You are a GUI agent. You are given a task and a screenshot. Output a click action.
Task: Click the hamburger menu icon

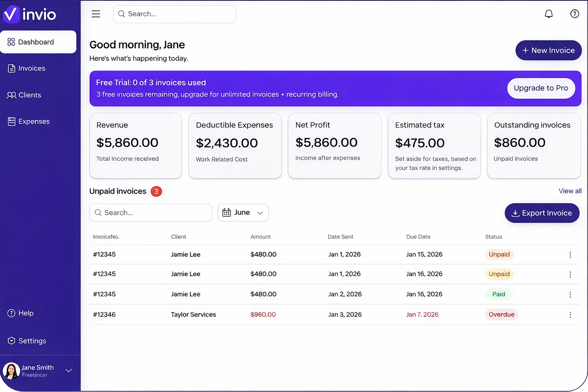point(96,14)
